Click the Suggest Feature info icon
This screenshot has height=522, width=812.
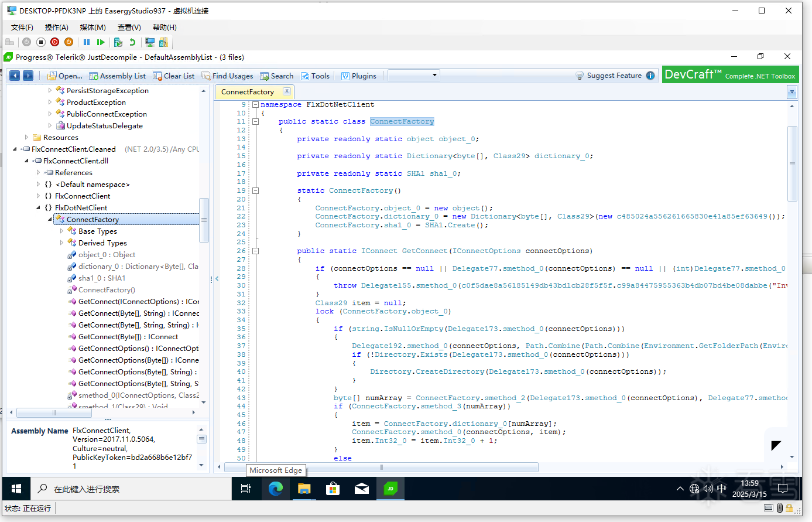(x=650, y=76)
